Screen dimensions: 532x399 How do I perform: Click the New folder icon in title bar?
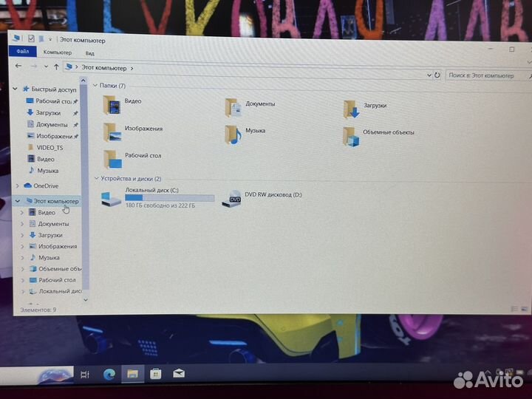[x=41, y=39]
